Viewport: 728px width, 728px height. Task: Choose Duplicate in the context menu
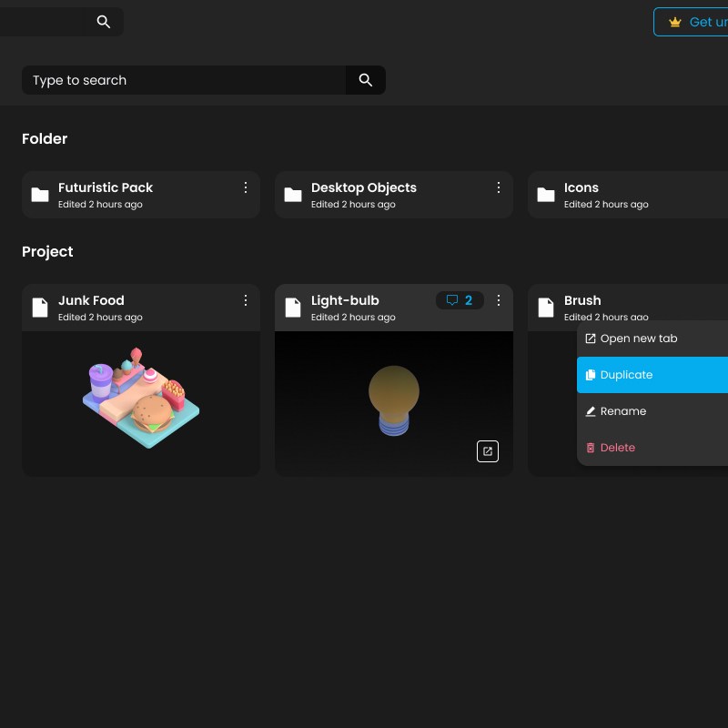[x=626, y=375]
